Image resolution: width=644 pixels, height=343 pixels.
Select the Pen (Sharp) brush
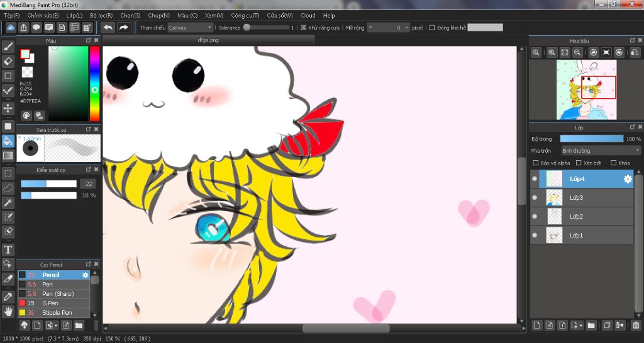tap(54, 294)
